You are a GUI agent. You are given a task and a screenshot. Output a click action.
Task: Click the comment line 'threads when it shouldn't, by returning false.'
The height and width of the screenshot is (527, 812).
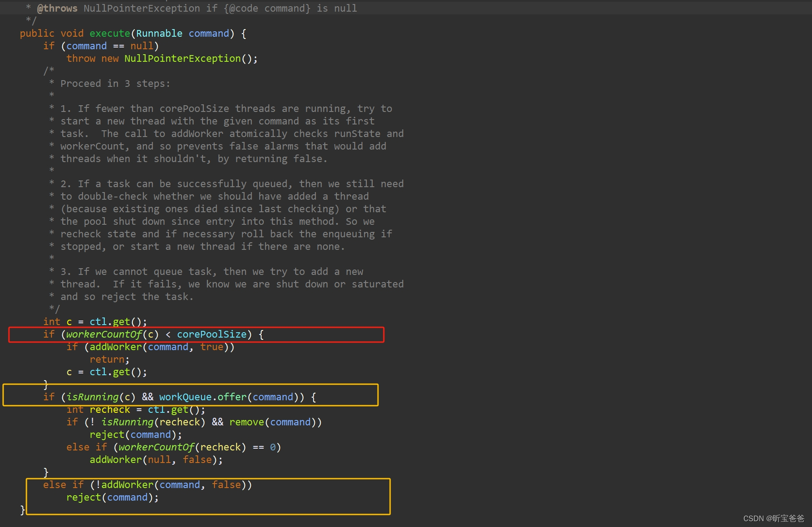pos(194,159)
